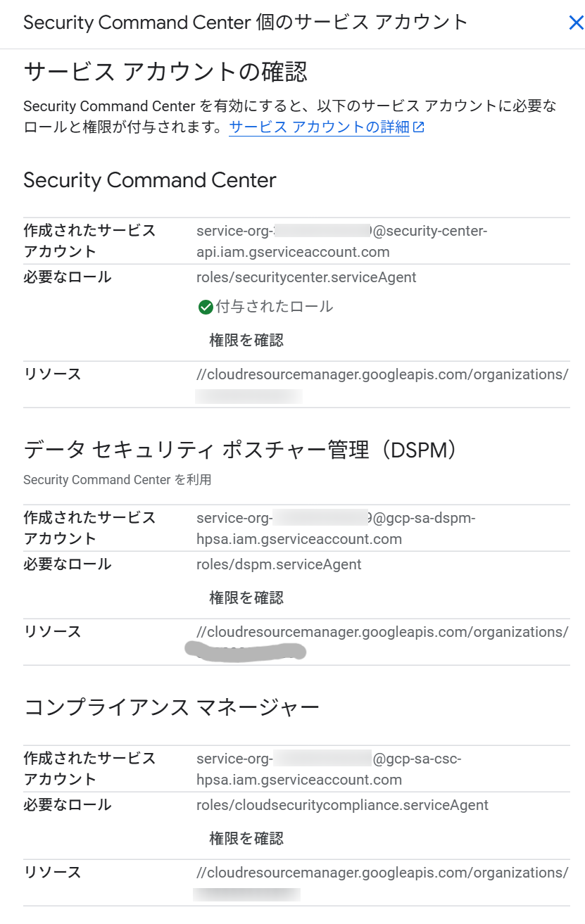Image resolution: width=585 pixels, height=924 pixels.
Task: Click the 付与されたロール status text
Action: (x=275, y=307)
